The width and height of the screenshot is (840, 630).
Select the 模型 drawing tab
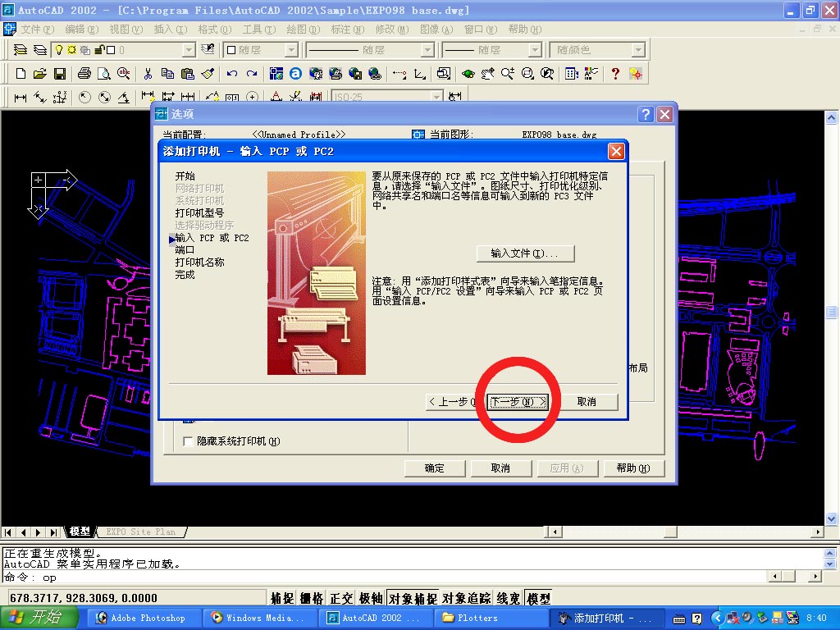(80, 532)
